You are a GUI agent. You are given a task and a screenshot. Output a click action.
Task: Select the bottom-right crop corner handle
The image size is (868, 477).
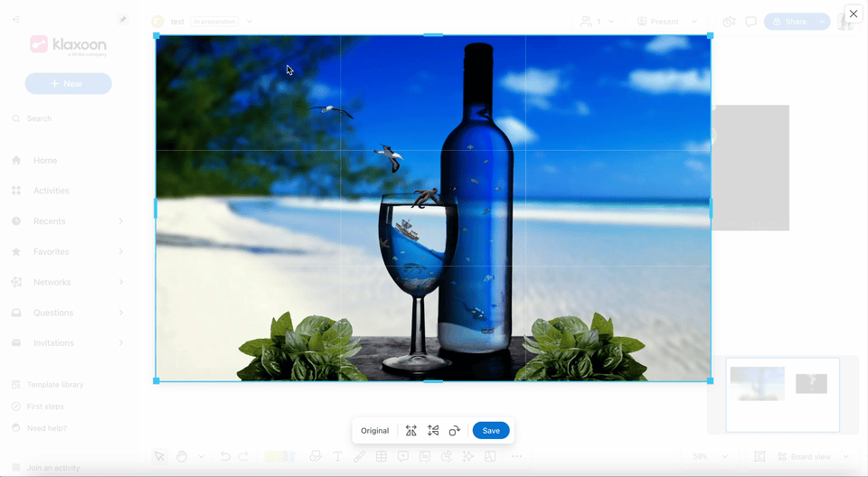click(711, 380)
